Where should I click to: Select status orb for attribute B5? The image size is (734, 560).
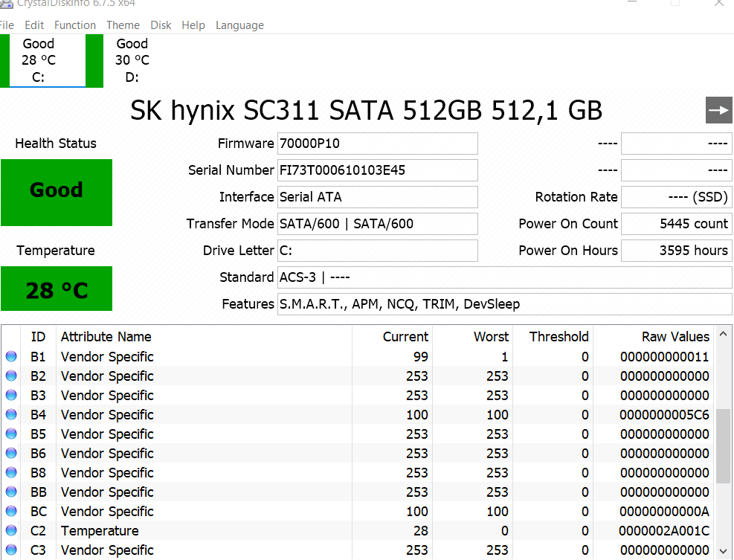[11, 434]
